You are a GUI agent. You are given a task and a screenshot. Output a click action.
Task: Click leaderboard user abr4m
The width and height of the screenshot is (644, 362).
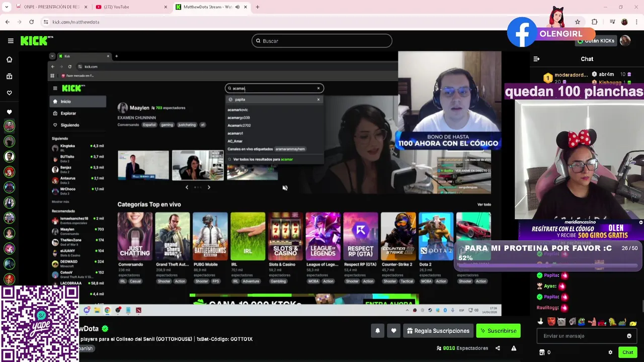(606, 74)
